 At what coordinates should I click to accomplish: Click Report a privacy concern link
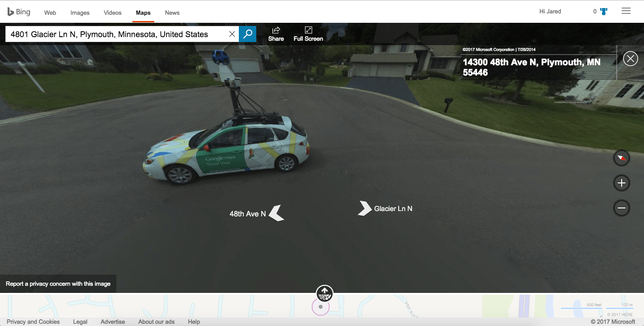pos(58,284)
